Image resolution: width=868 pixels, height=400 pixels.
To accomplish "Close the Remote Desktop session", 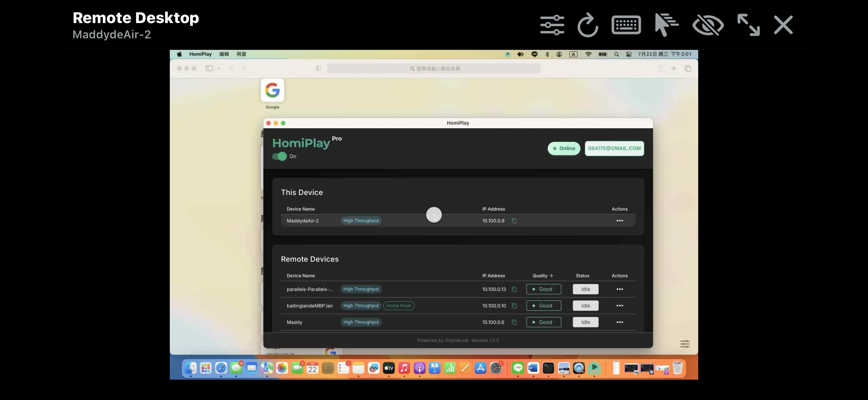I will [x=783, y=25].
